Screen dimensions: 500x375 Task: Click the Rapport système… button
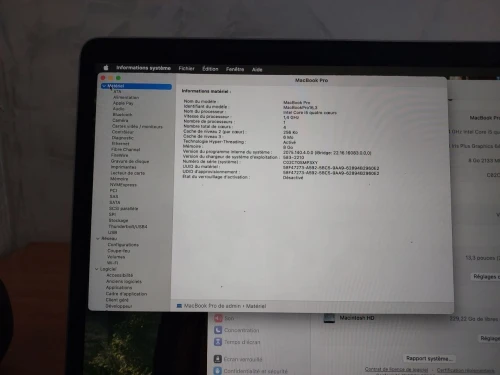click(x=429, y=359)
